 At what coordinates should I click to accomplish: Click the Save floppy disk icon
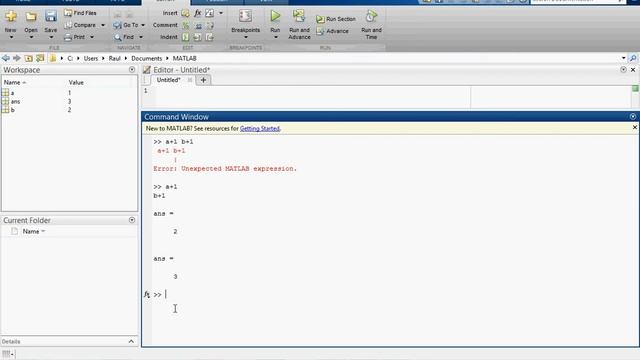tap(51, 17)
